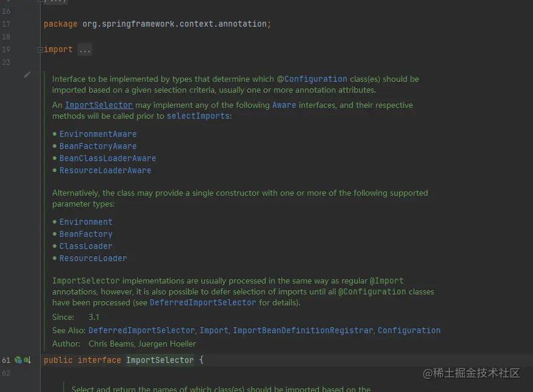Click the 'public' keyword on line 61
This screenshot has width=533, height=392.
[x=58, y=360]
